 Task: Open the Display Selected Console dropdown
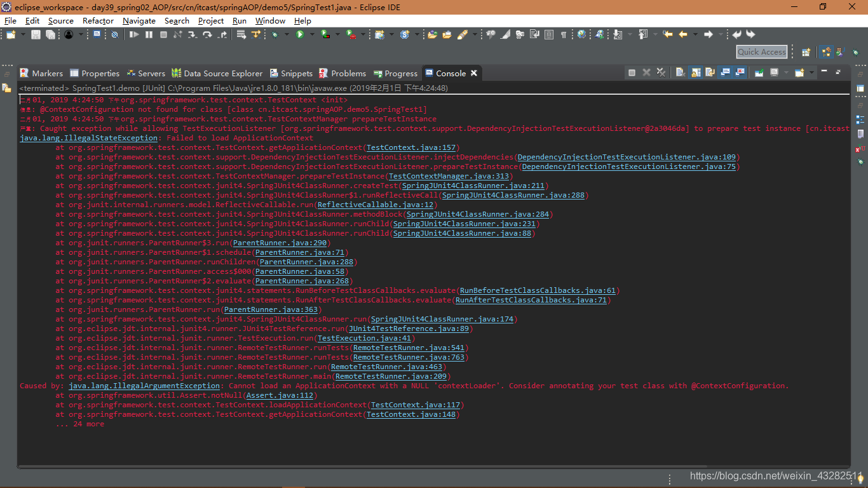[x=785, y=72]
